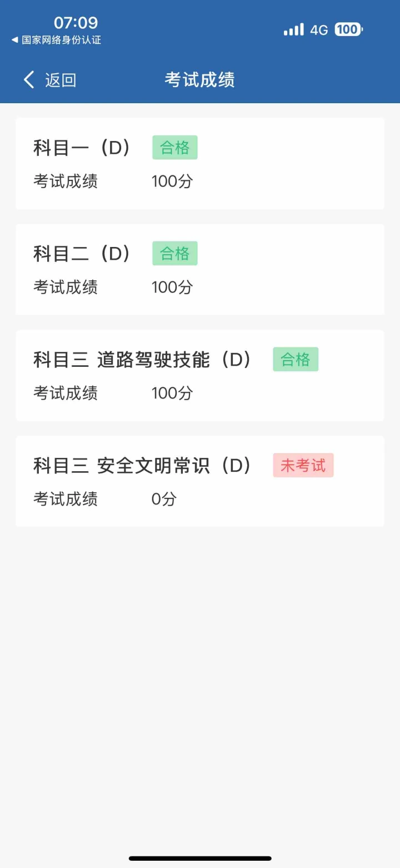Tap the battery level indicator

point(348,29)
